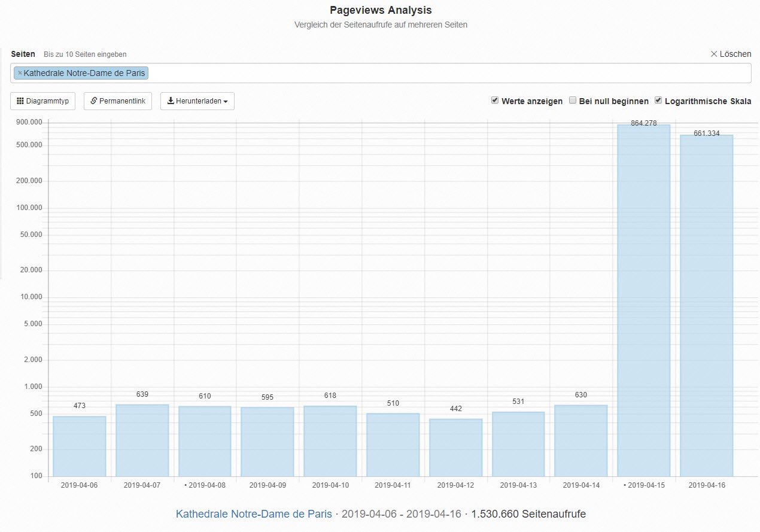Click the value label 473

pyautogui.click(x=80, y=406)
